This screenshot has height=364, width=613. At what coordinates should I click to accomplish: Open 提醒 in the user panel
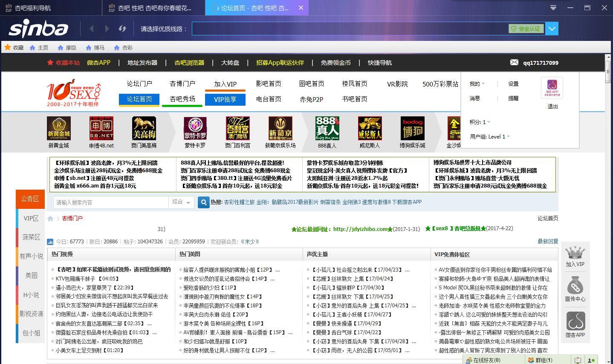point(513,98)
